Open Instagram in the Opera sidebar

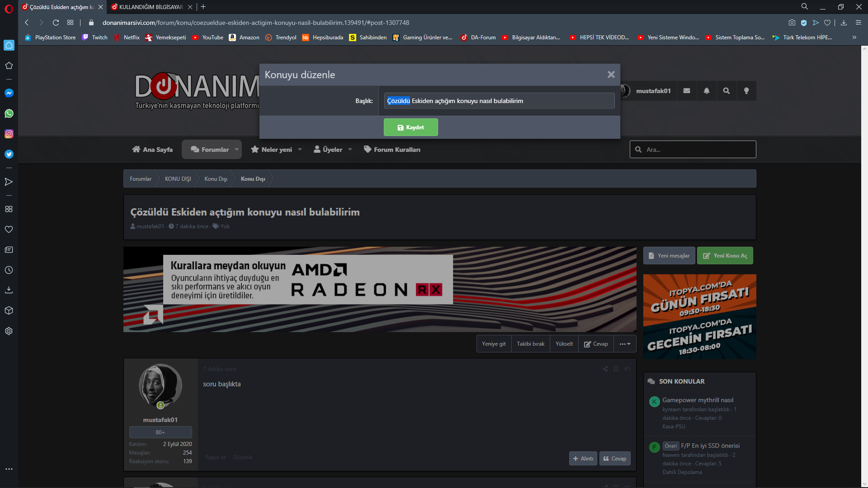pyautogui.click(x=9, y=134)
